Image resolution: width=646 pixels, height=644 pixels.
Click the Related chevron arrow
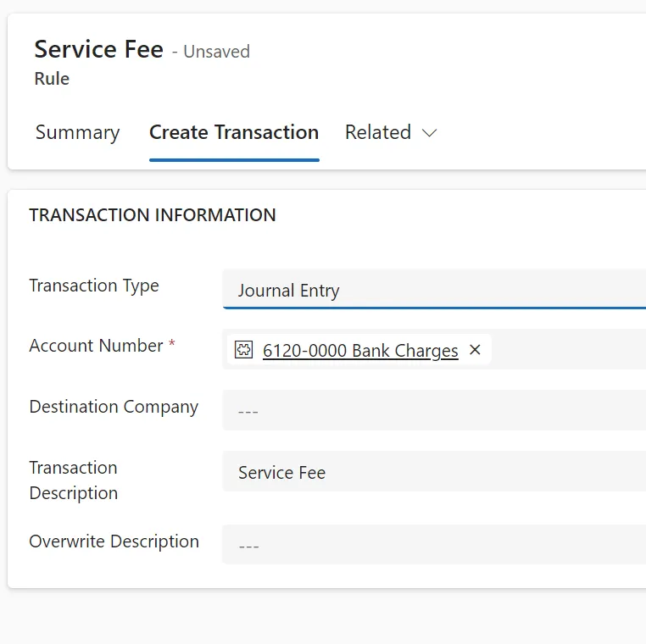(x=429, y=133)
